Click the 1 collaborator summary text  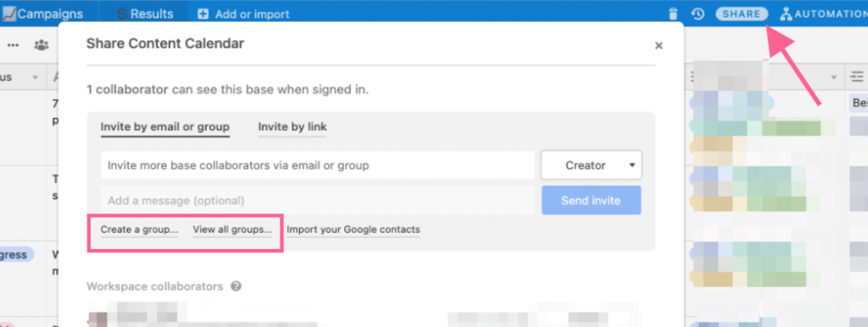click(x=227, y=90)
